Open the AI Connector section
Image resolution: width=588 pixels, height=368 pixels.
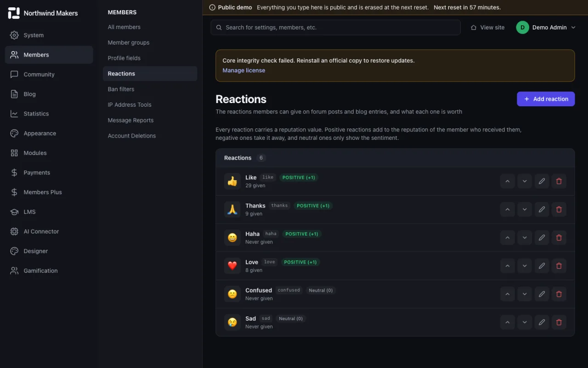point(49,231)
